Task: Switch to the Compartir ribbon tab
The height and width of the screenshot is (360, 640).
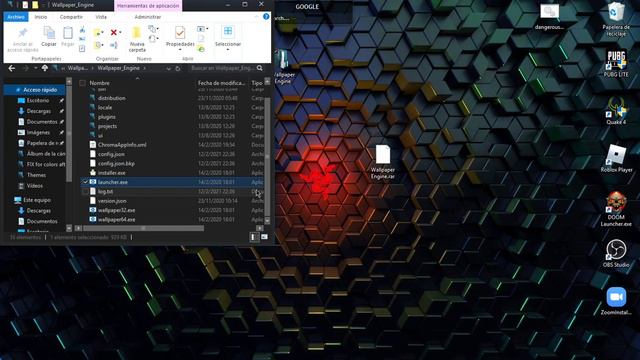Action: (x=71, y=17)
